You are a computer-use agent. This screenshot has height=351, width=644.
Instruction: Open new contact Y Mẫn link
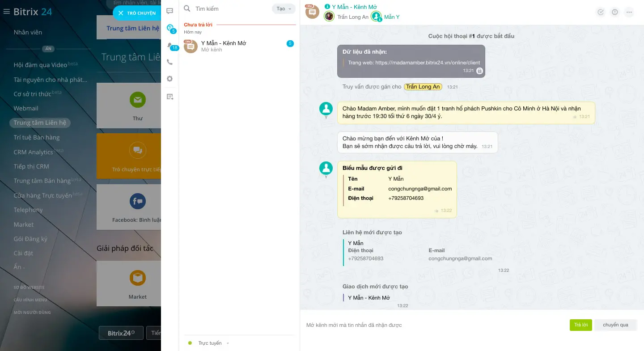click(x=356, y=243)
